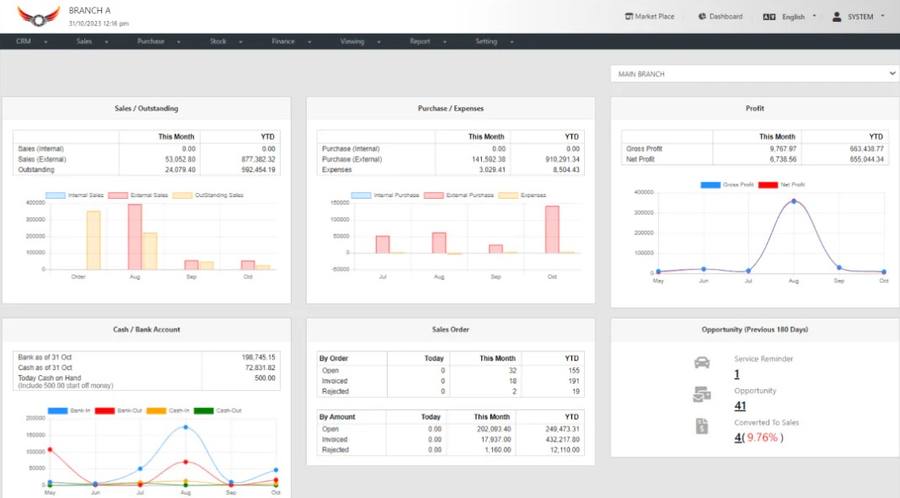Image resolution: width=900 pixels, height=498 pixels.
Task: Open the Converted To Sales count 4
Action: point(738,437)
